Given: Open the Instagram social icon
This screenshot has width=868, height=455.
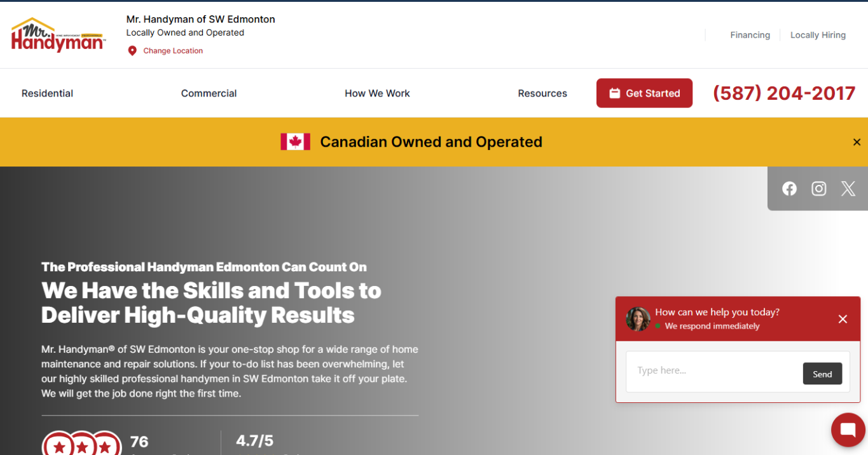Looking at the screenshot, I should click(x=818, y=189).
